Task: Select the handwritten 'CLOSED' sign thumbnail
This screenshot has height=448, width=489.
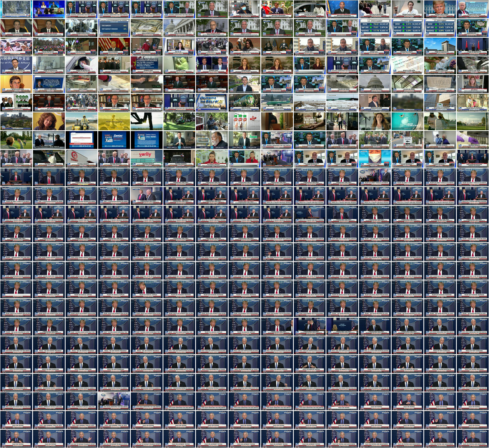Action: pos(440,83)
